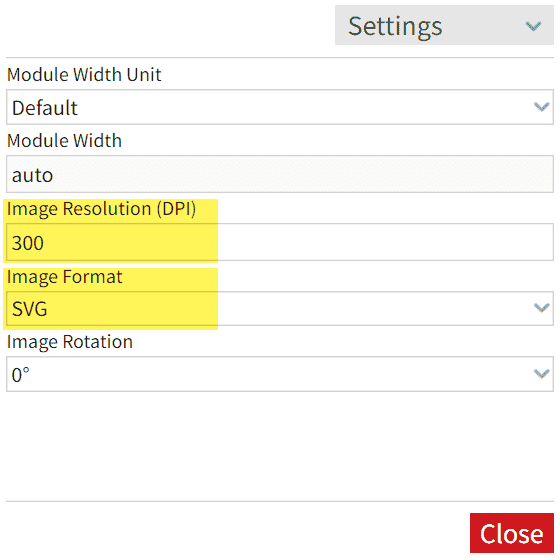Click the Module Width label text

coord(65,140)
